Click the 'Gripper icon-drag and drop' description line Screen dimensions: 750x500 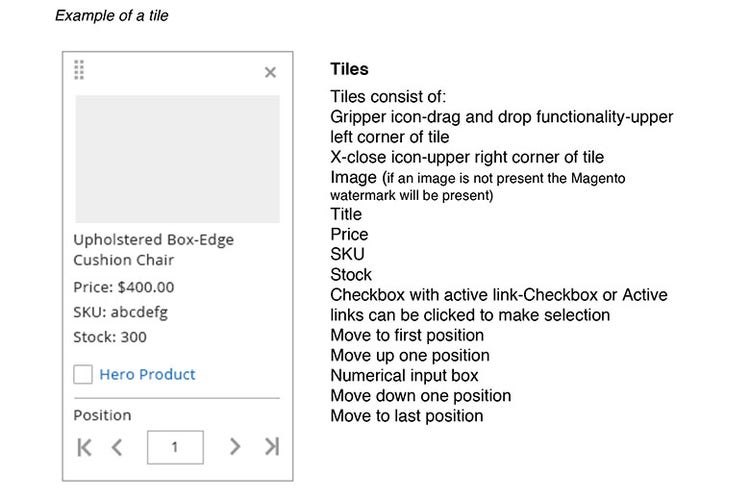[501, 117]
